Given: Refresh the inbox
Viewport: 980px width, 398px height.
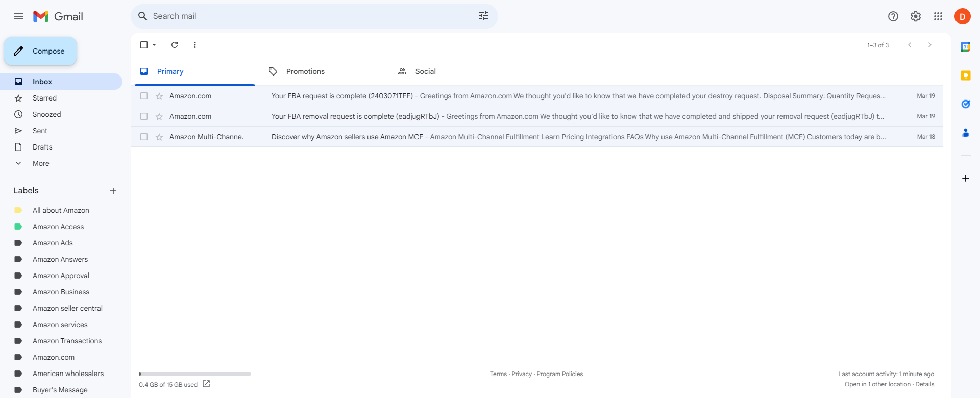Looking at the screenshot, I should click(x=175, y=45).
